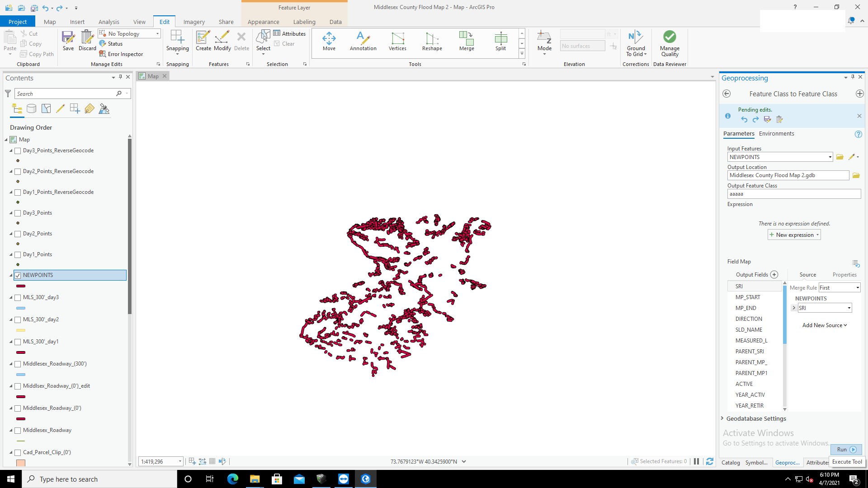The image size is (868, 488).
Task: Turn on Middlesex_Roadway layer checkbox
Action: tap(18, 430)
